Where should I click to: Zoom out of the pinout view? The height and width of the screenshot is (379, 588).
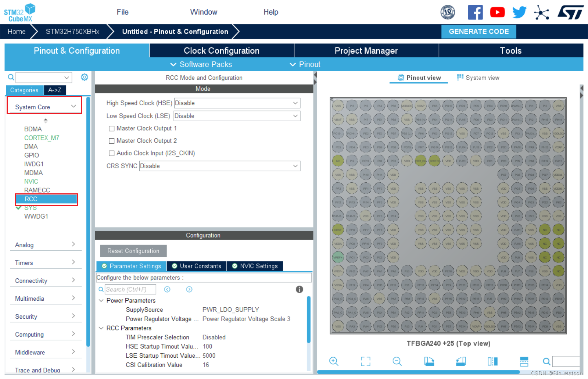pyautogui.click(x=397, y=361)
